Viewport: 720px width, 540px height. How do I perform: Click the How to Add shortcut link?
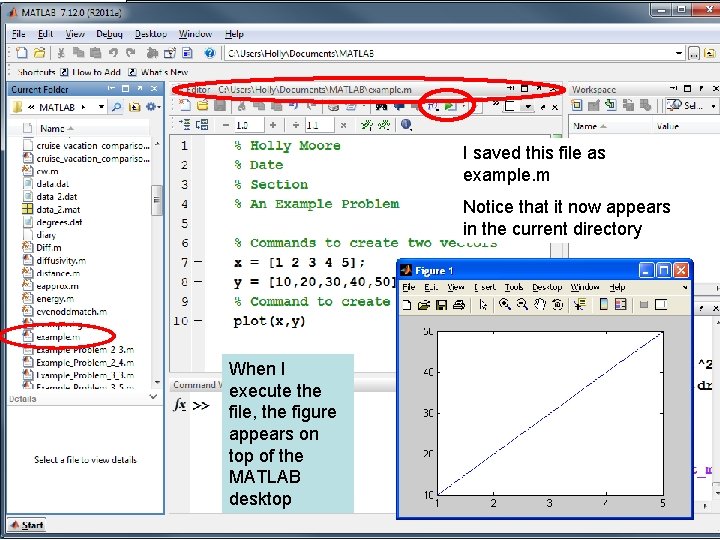click(x=91, y=72)
